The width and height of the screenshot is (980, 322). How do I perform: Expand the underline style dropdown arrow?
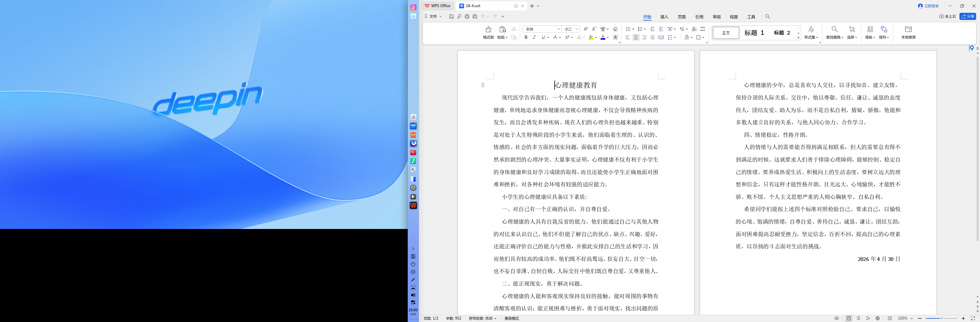click(548, 37)
